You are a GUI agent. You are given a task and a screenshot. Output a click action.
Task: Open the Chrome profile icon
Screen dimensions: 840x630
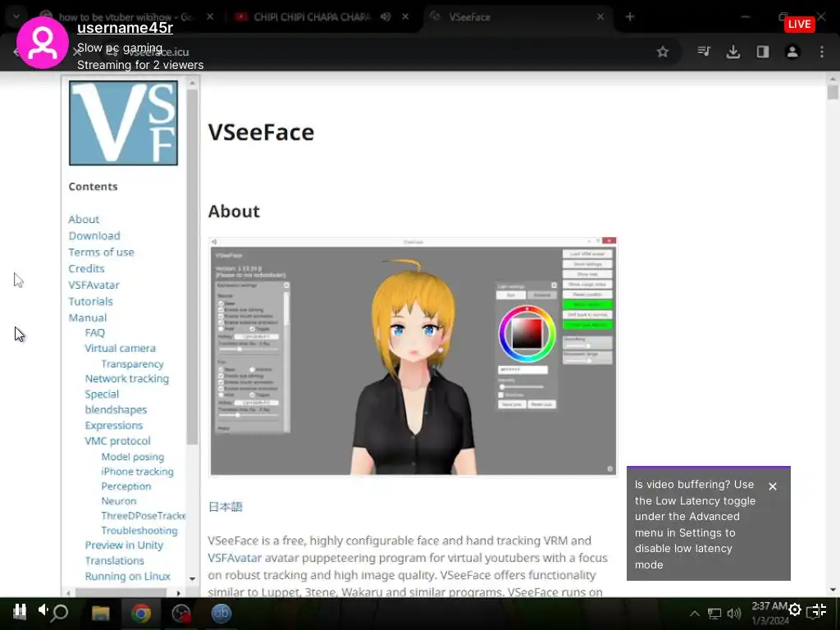click(x=792, y=52)
